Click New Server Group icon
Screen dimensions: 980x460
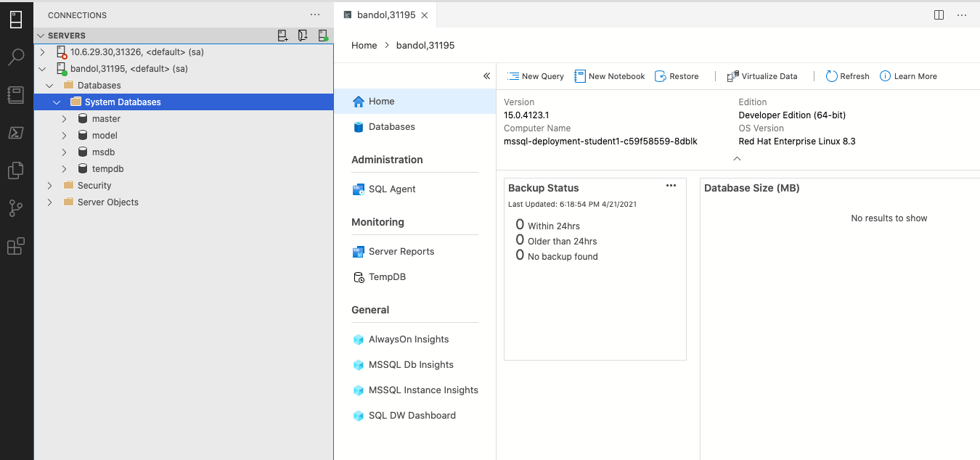[303, 36]
